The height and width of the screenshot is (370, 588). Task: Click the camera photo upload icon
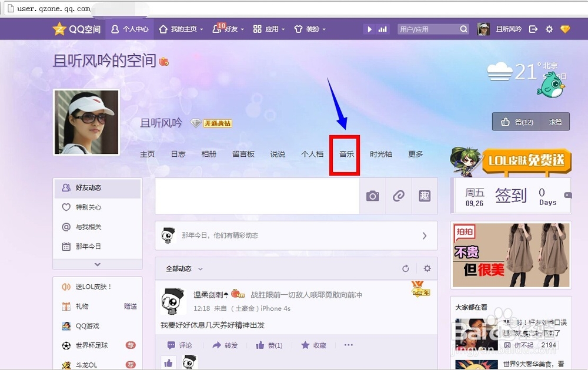(373, 196)
